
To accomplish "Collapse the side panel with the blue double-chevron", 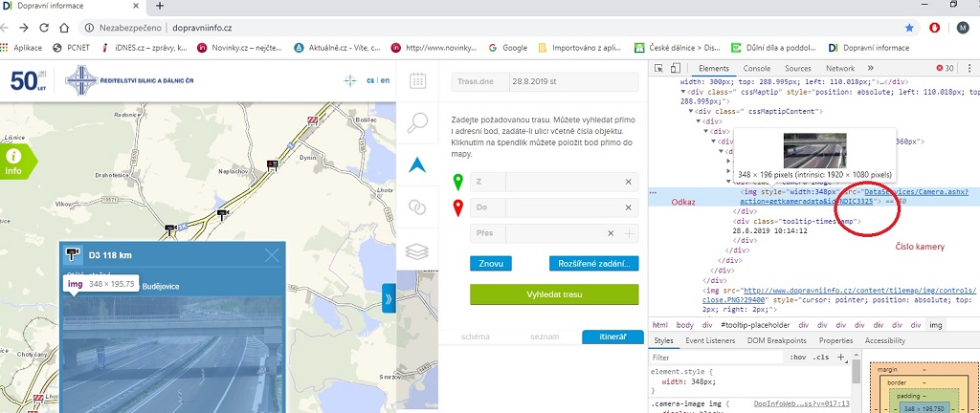I will [x=389, y=298].
